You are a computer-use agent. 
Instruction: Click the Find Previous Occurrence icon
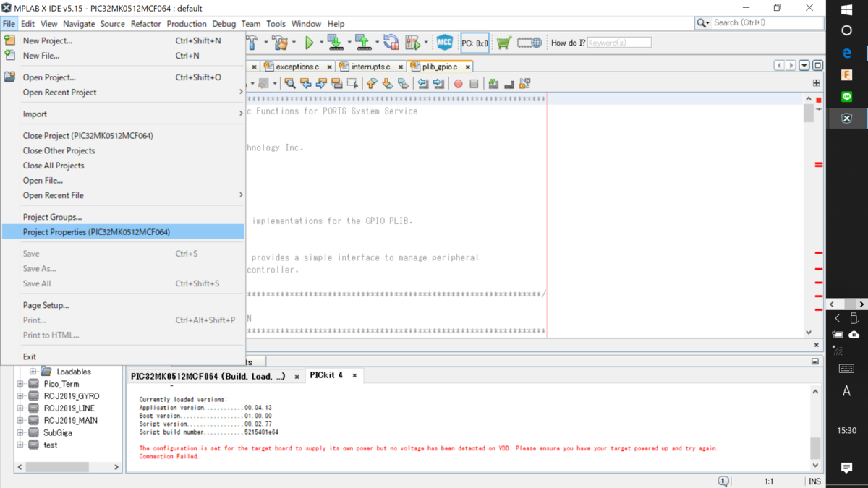(305, 84)
